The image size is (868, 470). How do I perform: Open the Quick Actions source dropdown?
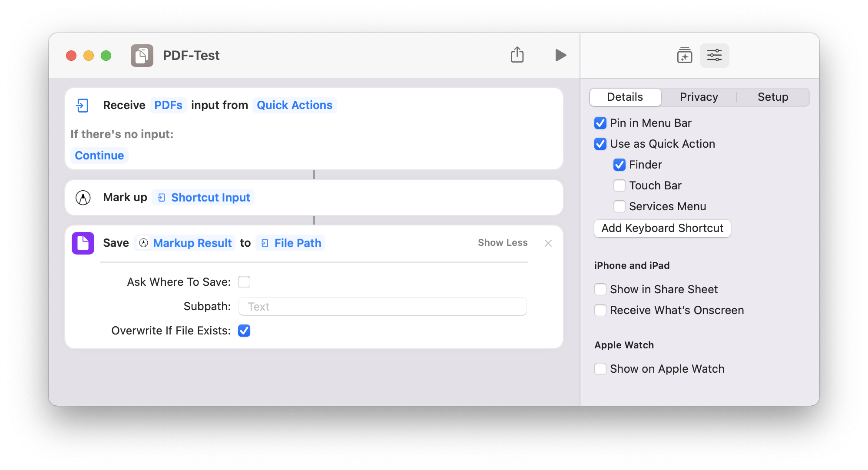pyautogui.click(x=295, y=105)
